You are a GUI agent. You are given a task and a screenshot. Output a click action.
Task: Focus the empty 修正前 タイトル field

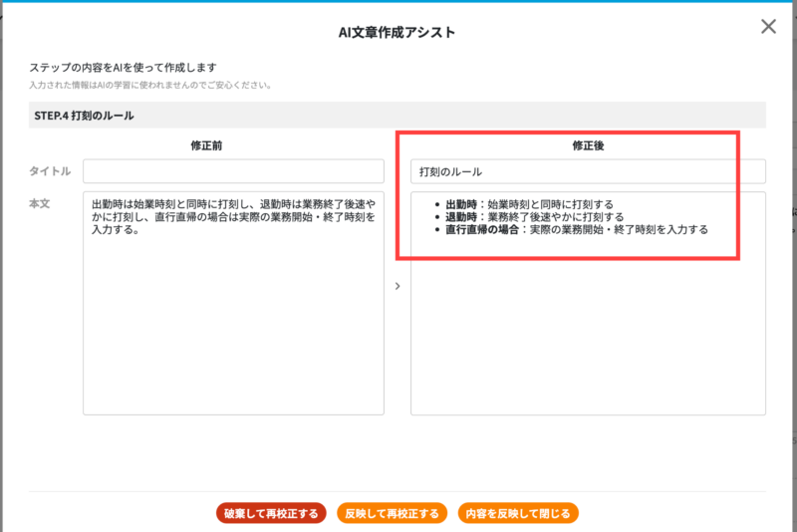point(233,171)
